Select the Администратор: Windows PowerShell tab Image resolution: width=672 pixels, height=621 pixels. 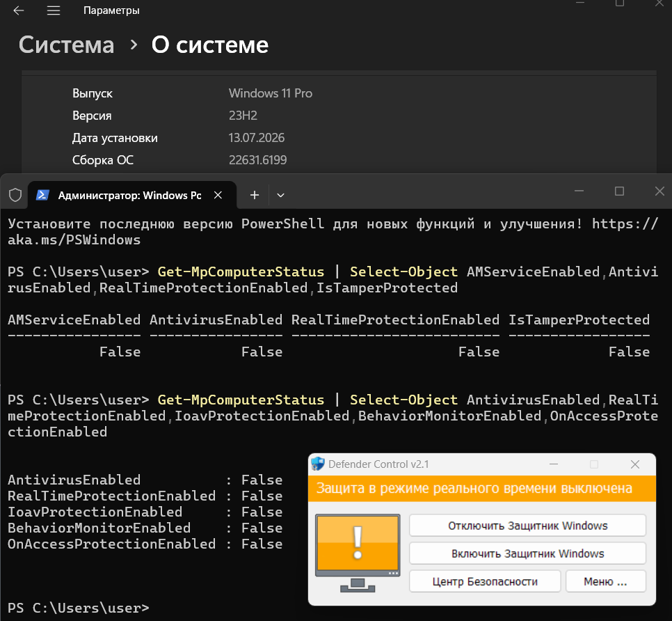click(132, 195)
